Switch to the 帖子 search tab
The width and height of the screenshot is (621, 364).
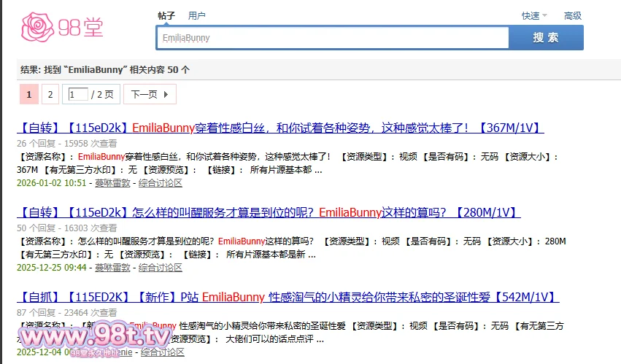(166, 15)
